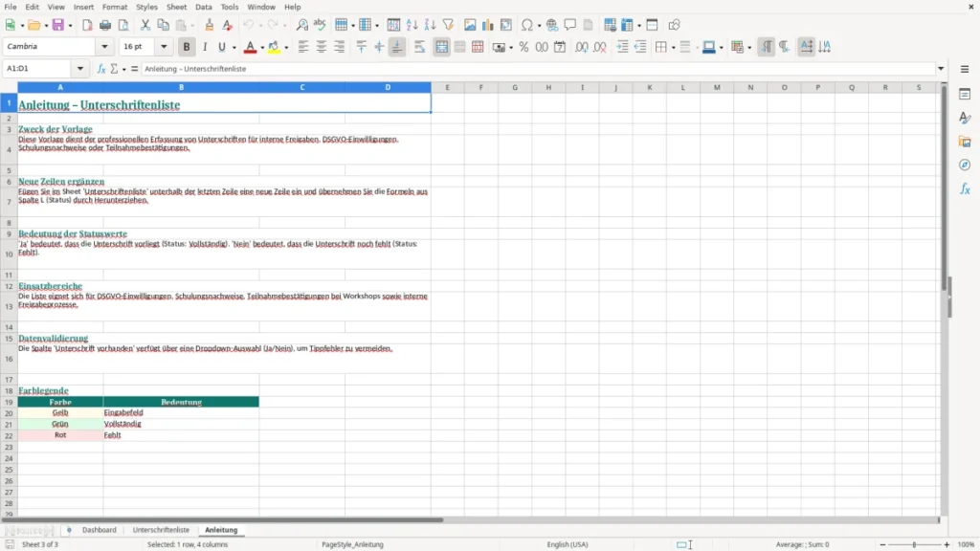Switch to Unterschriftenliste sheet tab
Viewport: 980px width, 551px height.
161,530
